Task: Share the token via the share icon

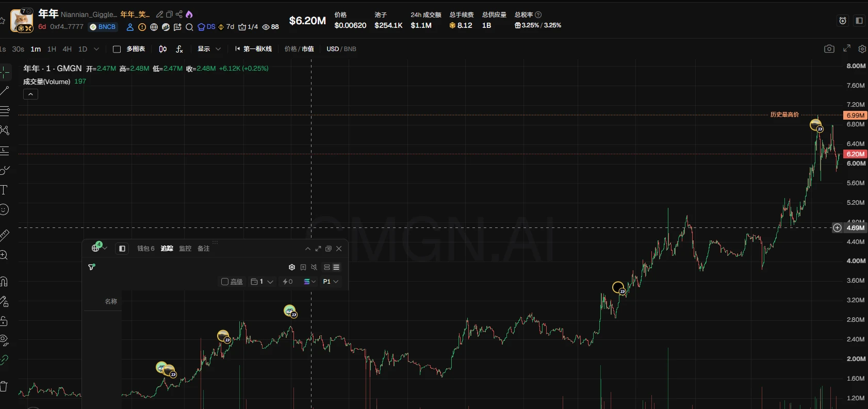Action: (179, 14)
